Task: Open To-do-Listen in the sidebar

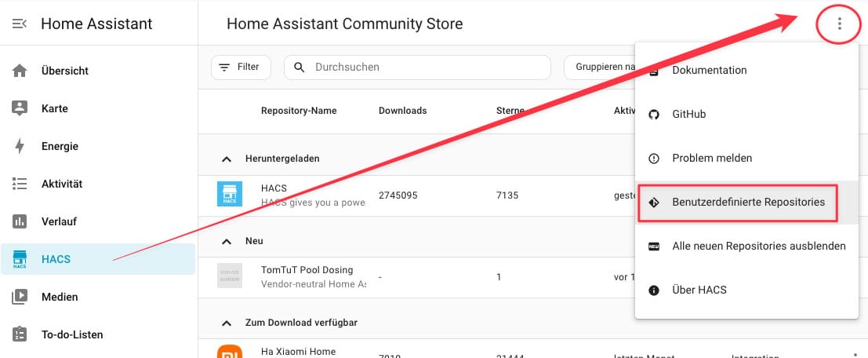Action: (71, 334)
